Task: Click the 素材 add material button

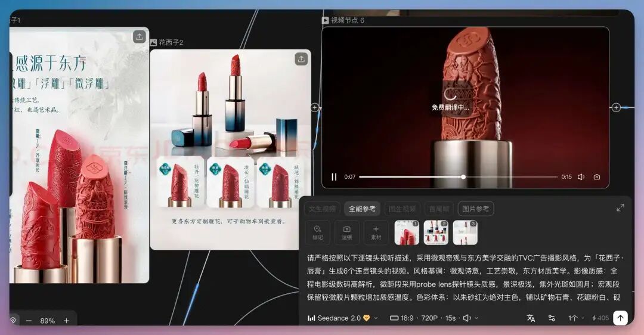Action: [x=376, y=233]
